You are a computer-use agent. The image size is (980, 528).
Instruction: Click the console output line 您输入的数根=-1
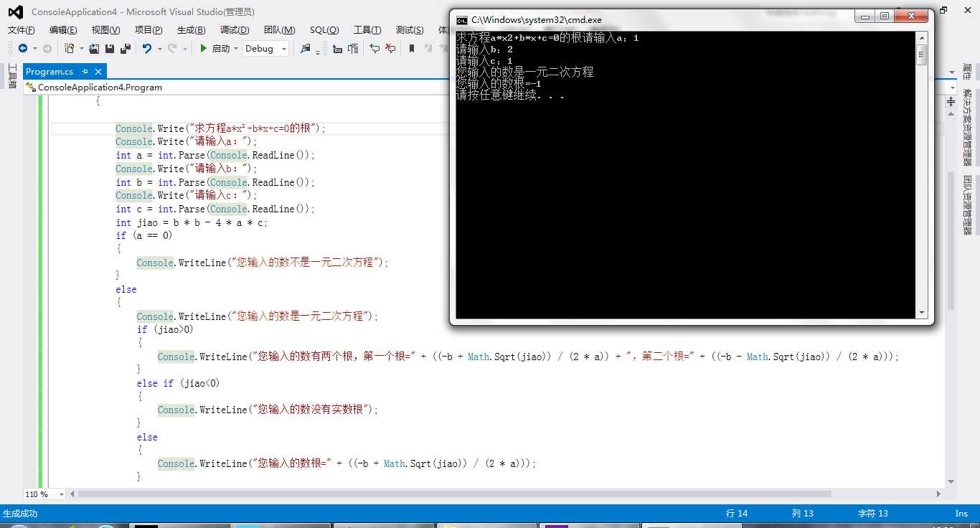pos(499,84)
